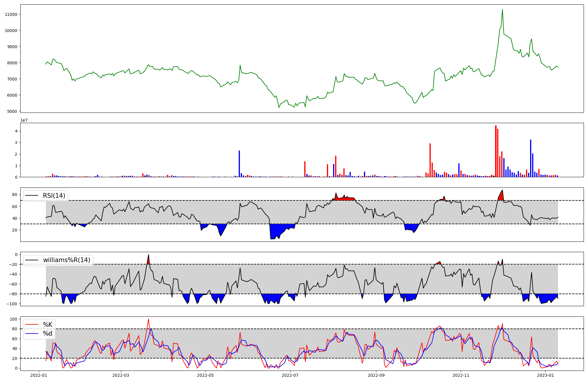Click the 2023-01 x-axis date label
The height and width of the screenshot is (382, 588).
coord(545,375)
